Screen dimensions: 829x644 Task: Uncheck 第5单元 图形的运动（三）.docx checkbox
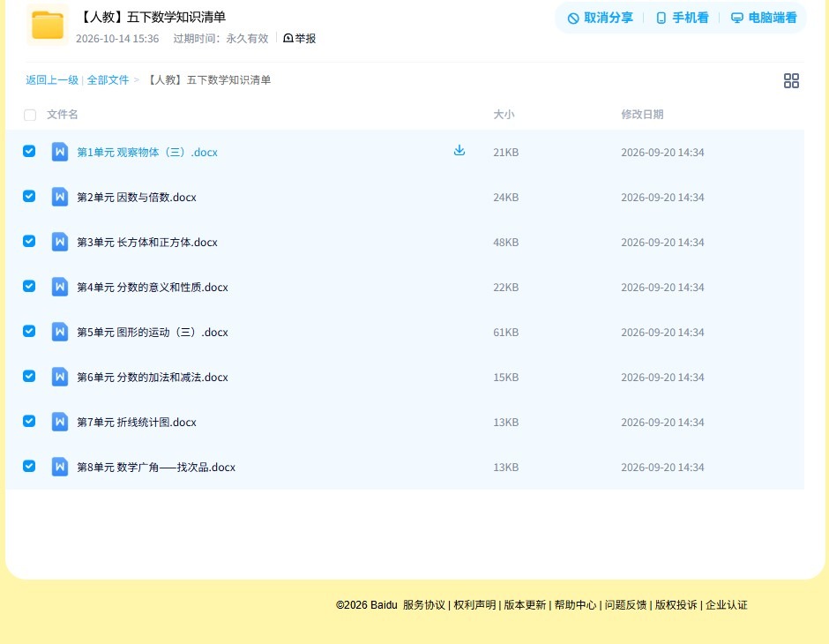point(29,331)
